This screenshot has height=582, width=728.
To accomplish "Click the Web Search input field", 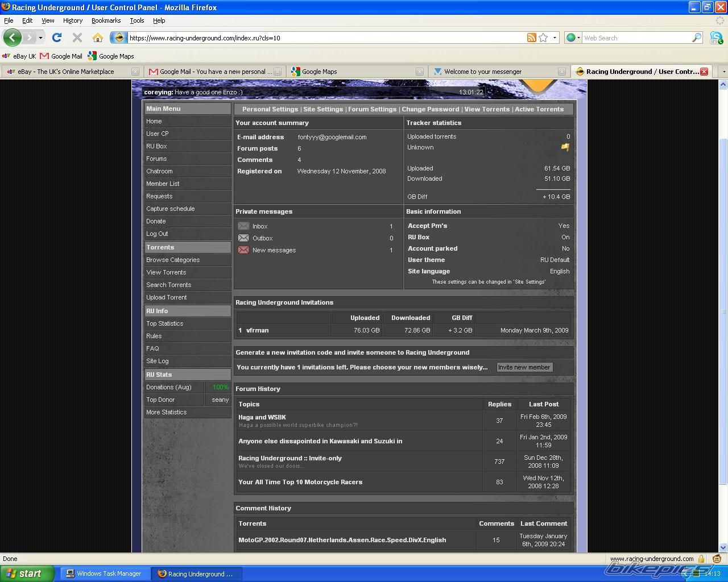I will [636, 38].
